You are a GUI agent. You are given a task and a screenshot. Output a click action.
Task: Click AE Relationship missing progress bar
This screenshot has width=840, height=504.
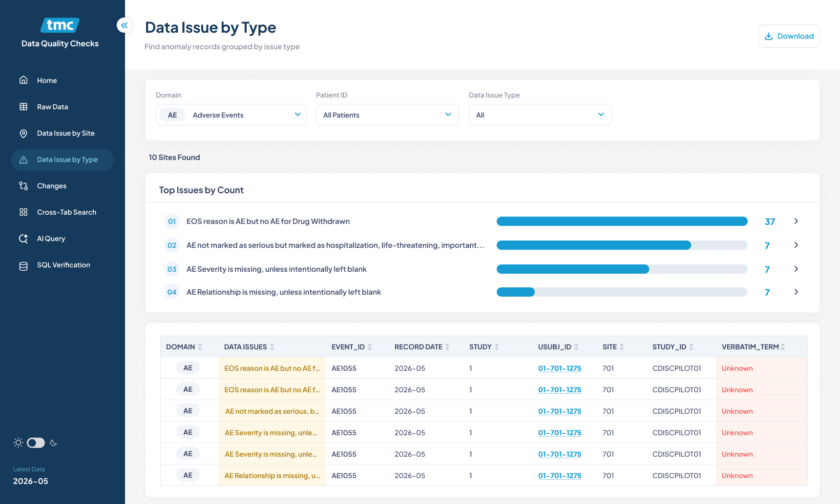pyautogui.click(x=622, y=292)
